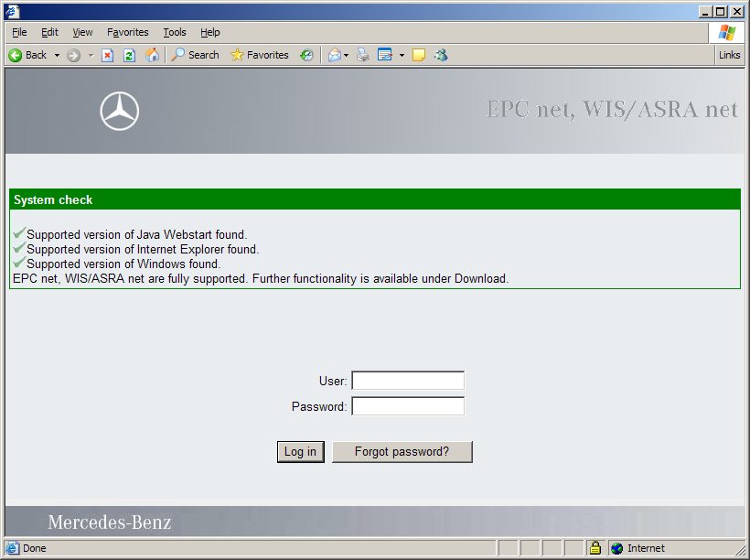This screenshot has height=560, width=750.
Task: Refresh the page with the toolbar icon
Action: click(129, 55)
